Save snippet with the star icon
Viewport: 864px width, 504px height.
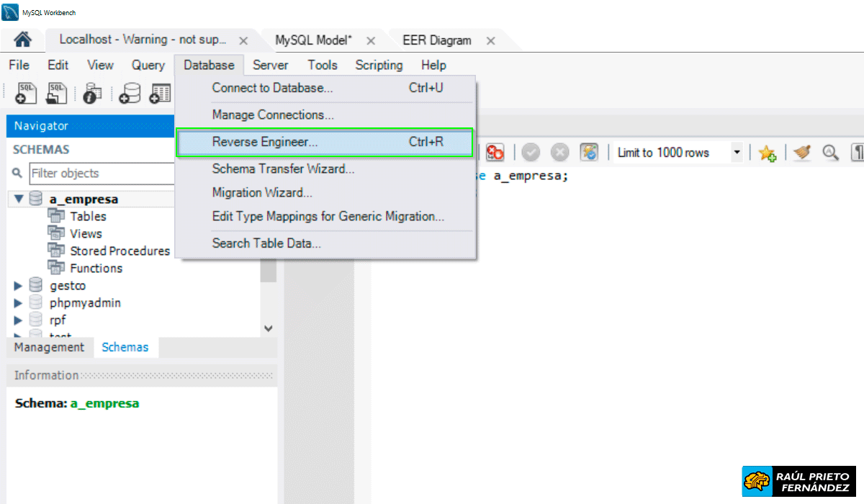pos(767,153)
